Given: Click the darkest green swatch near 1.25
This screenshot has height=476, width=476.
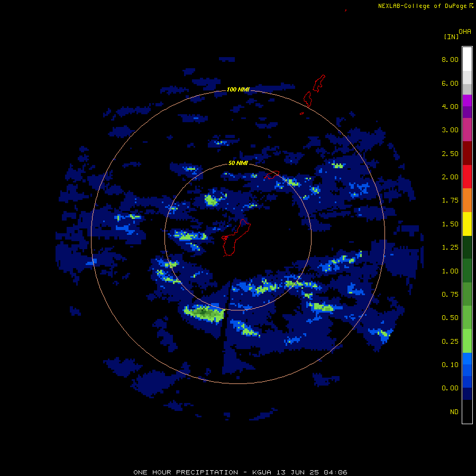Looking at the screenshot, I should (x=467, y=247).
